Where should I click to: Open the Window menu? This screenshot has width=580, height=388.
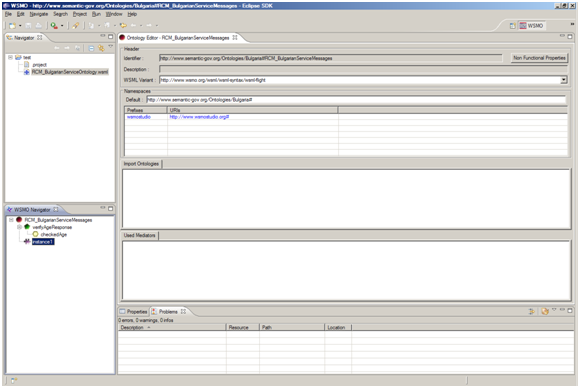point(114,14)
